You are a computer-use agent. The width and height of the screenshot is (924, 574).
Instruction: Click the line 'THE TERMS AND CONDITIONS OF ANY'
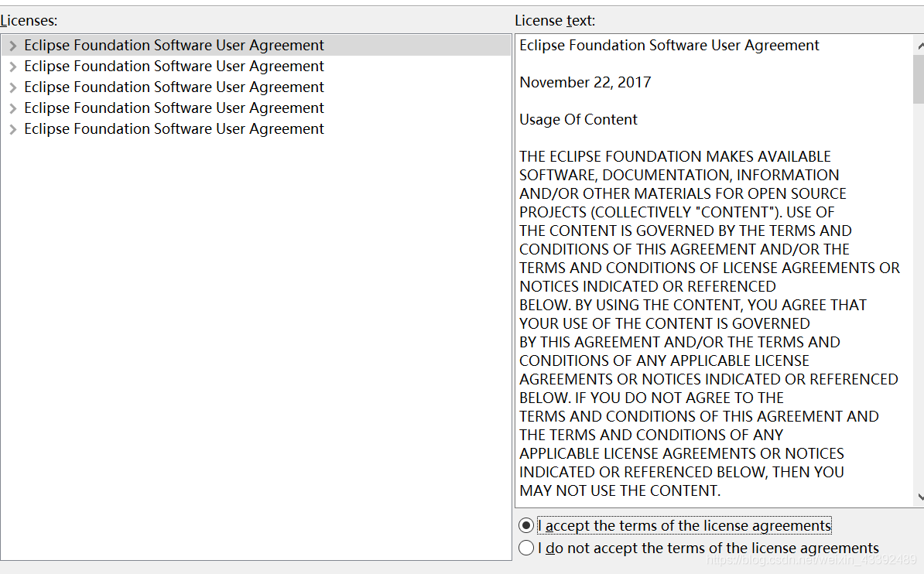[651, 435]
